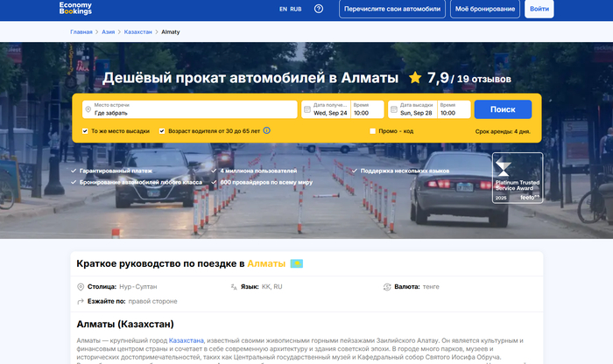The height and width of the screenshot is (364, 613).
Task: Click the drop-off date calendar icon
Action: click(394, 109)
